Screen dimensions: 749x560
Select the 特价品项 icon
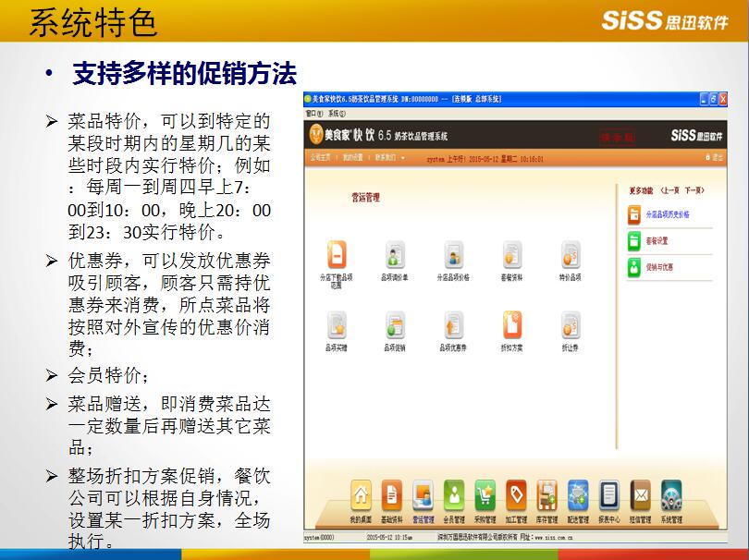[x=571, y=255]
